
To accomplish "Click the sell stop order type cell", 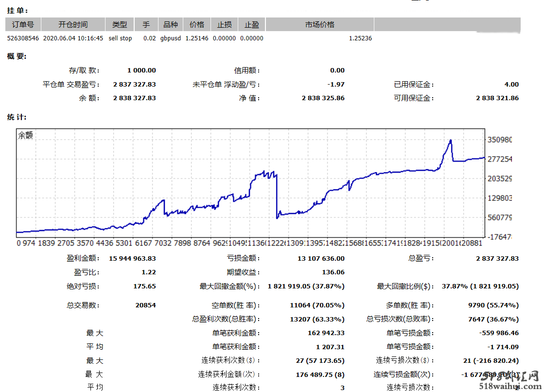I will [x=120, y=38].
